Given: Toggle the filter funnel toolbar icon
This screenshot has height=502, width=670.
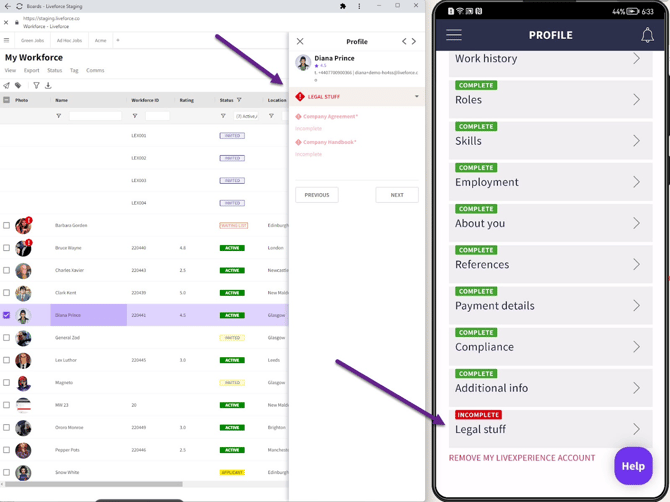Looking at the screenshot, I should click(36, 85).
